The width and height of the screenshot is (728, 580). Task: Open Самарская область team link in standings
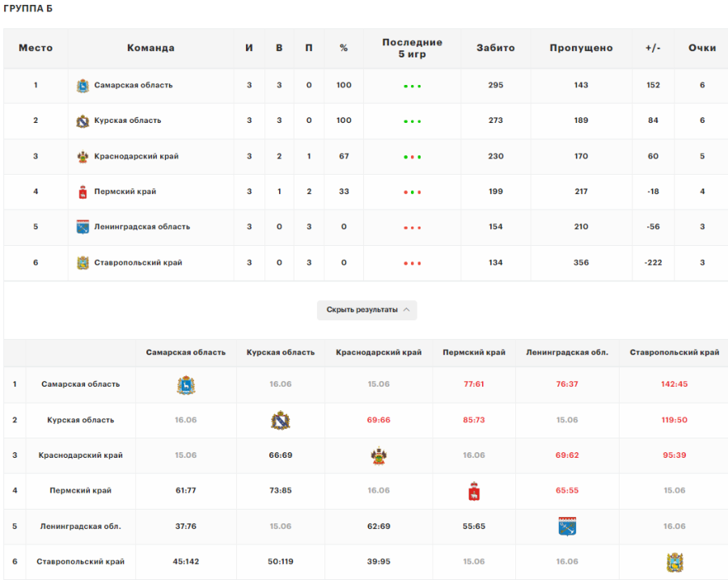click(x=133, y=85)
